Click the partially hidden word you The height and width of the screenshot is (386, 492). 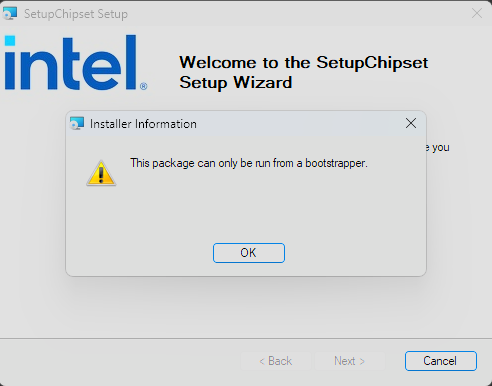click(x=441, y=147)
